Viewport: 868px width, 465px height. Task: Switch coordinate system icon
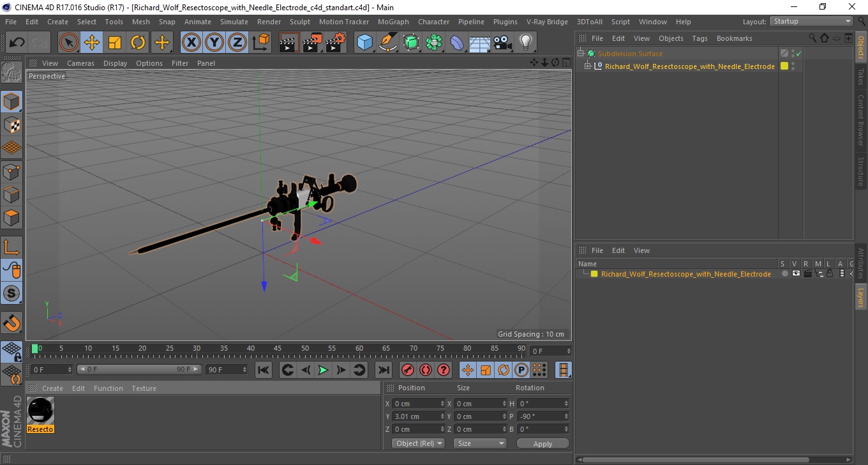(x=260, y=43)
